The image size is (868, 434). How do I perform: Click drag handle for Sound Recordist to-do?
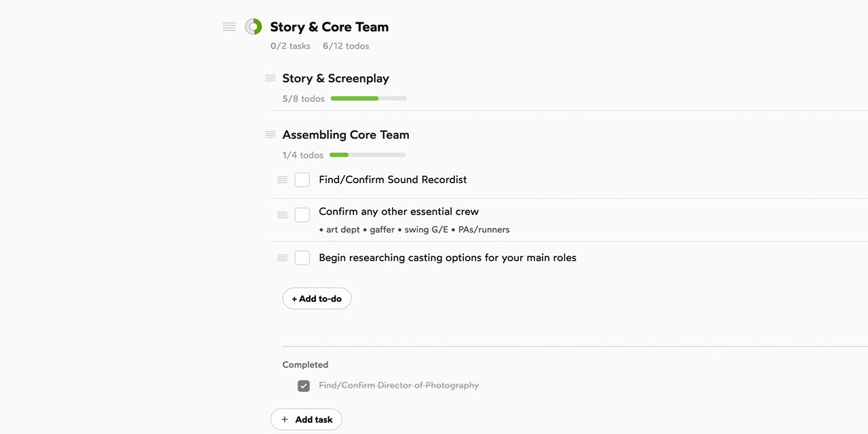tap(283, 180)
